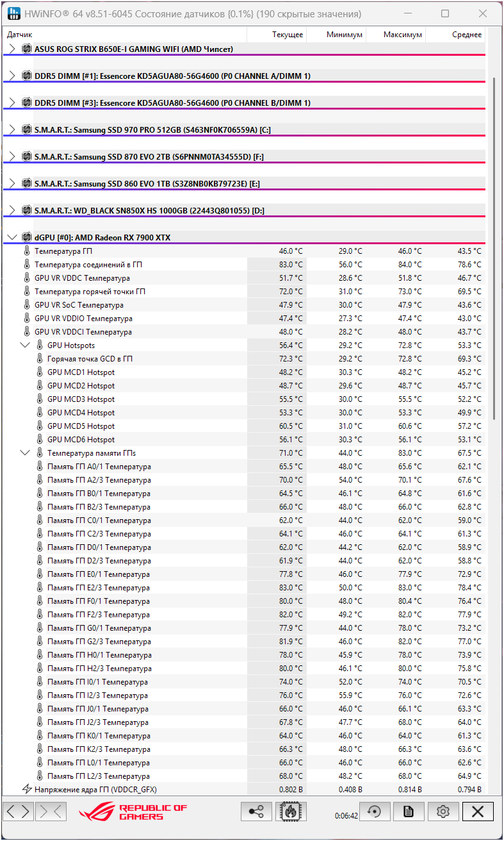
Task: Select GPU MCD3 Hotspot row
Action: coord(244,399)
